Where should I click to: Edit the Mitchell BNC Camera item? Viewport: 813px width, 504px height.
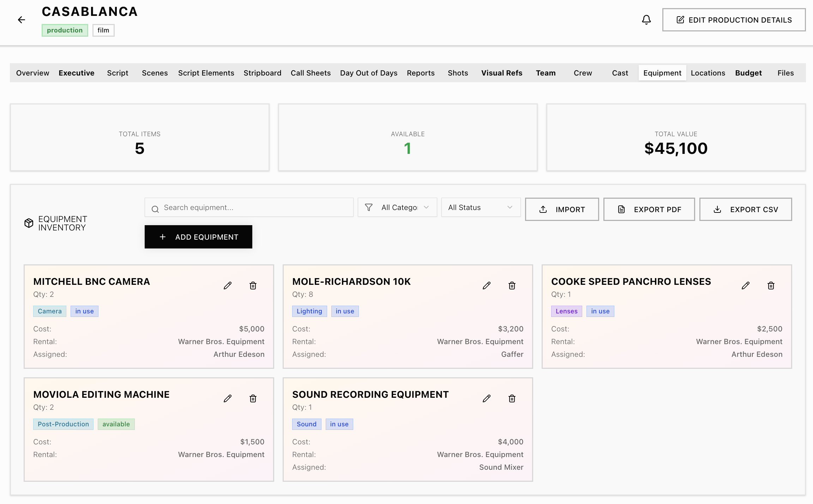click(x=228, y=286)
